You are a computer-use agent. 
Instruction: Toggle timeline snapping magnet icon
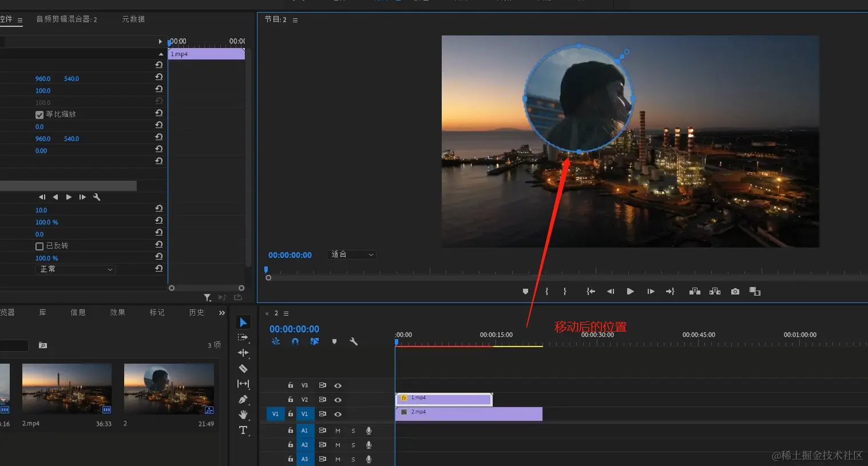(295, 341)
